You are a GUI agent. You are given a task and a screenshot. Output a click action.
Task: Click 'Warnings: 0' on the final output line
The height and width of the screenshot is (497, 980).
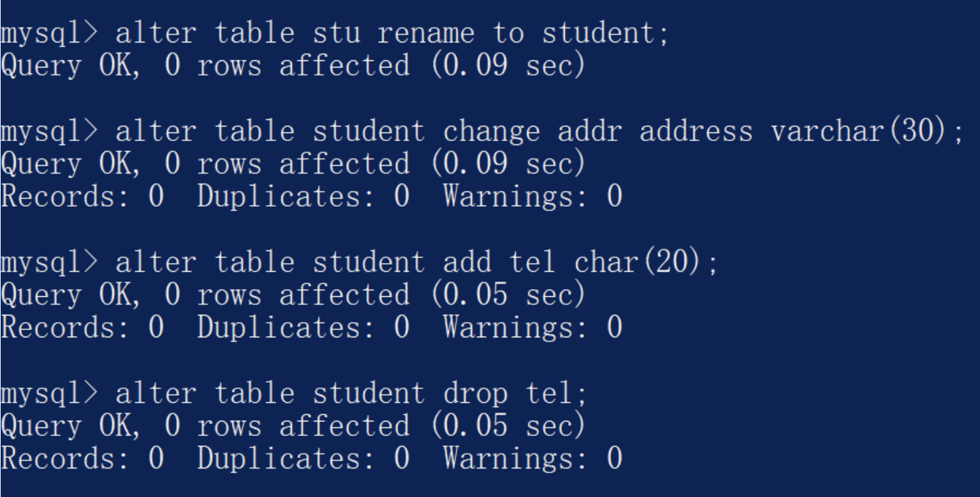(x=532, y=459)
